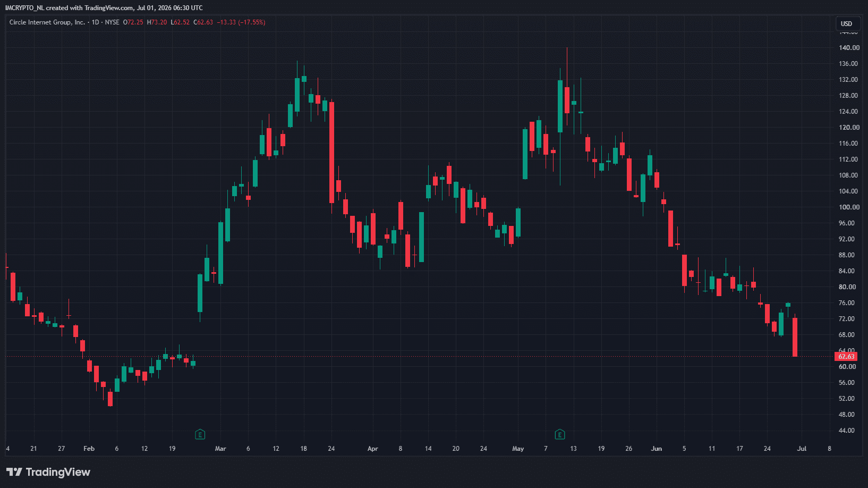Click the 44.00 price axis label
Viewport: 868px width, 488px height.
click(847, 431)
